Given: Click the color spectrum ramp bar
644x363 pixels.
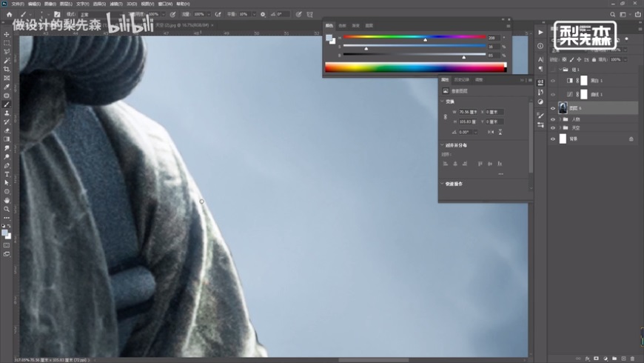Looking at the screenshot, I should pos(416,67).
